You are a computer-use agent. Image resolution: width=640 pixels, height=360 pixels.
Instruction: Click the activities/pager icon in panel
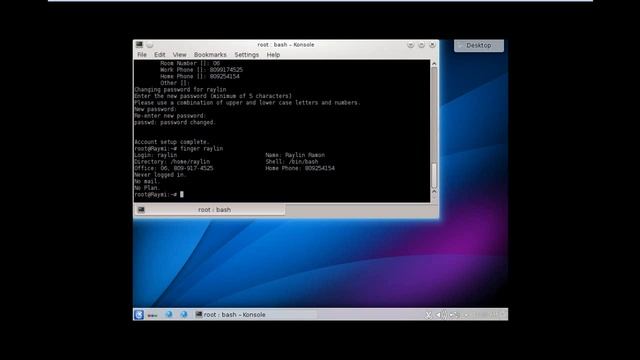click(x=152, y=315)
